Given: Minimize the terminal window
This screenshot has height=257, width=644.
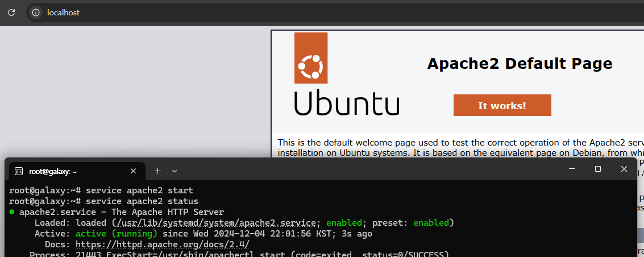Looking at the screenshot, I should 572,169.
